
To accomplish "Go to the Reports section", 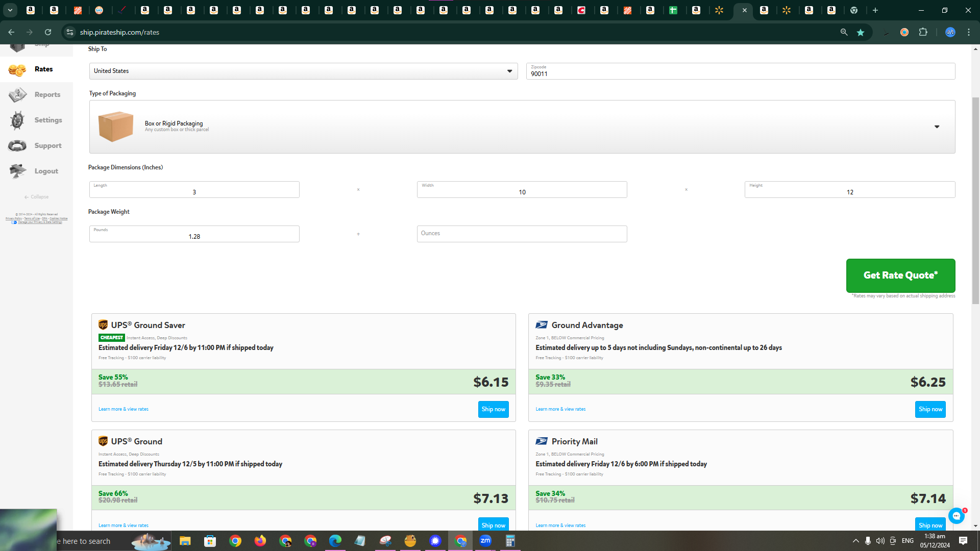I will tap(47, 95).
